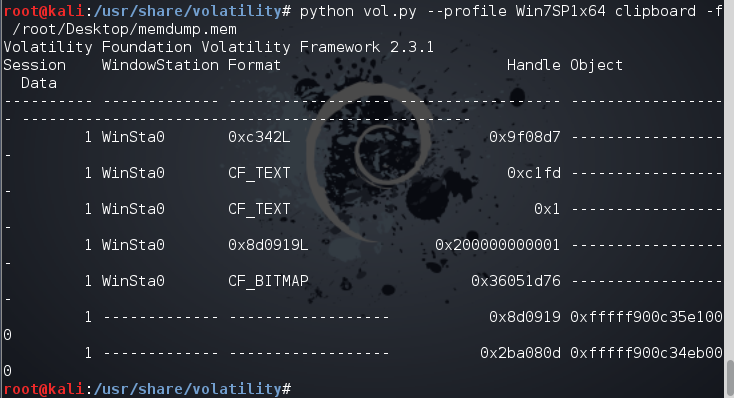The image size is (734, 398).
Task: Click the 'Format' column header text
Action: pyautogui.click(x=254, y=65)
